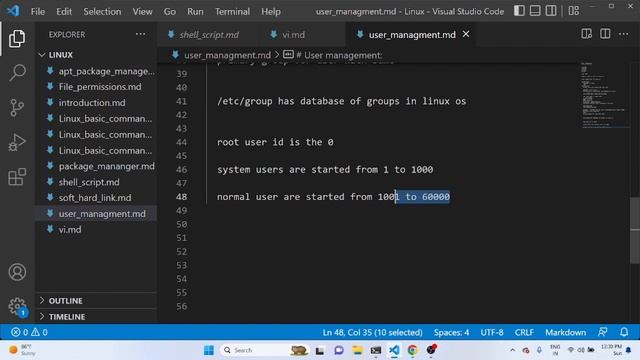Open editor more actions ellipsis

pos(623,34)
